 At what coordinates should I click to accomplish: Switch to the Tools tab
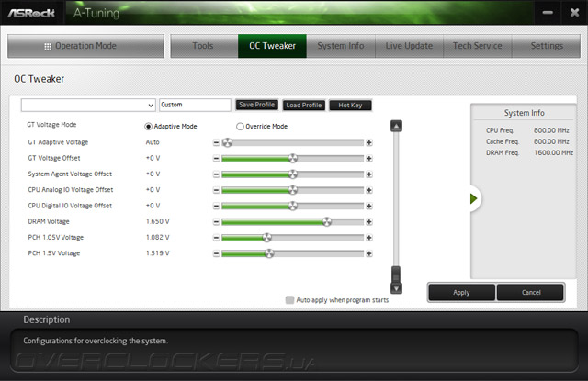(204, 46)
